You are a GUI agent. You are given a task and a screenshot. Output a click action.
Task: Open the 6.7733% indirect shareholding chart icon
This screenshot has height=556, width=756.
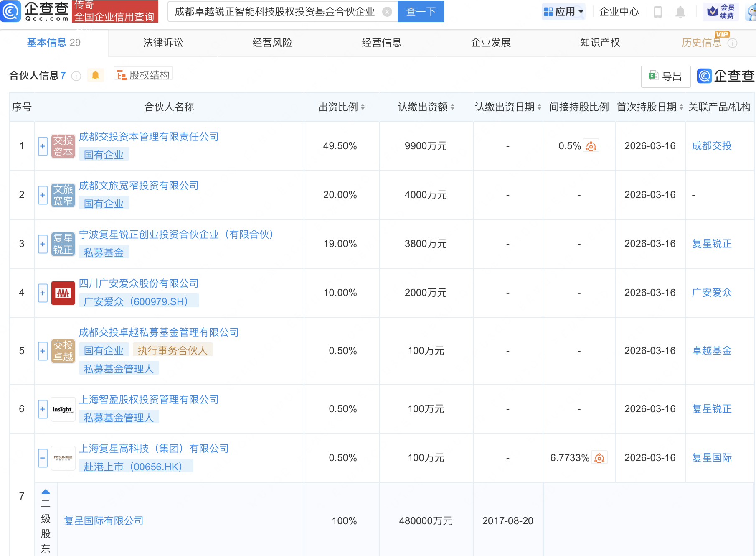(x=599, y=458)
